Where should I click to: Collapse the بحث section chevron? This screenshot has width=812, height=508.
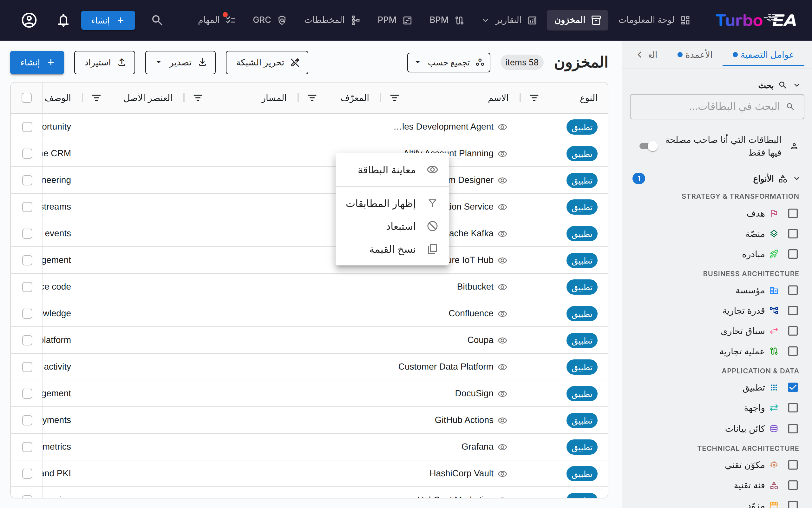(797, 85)
